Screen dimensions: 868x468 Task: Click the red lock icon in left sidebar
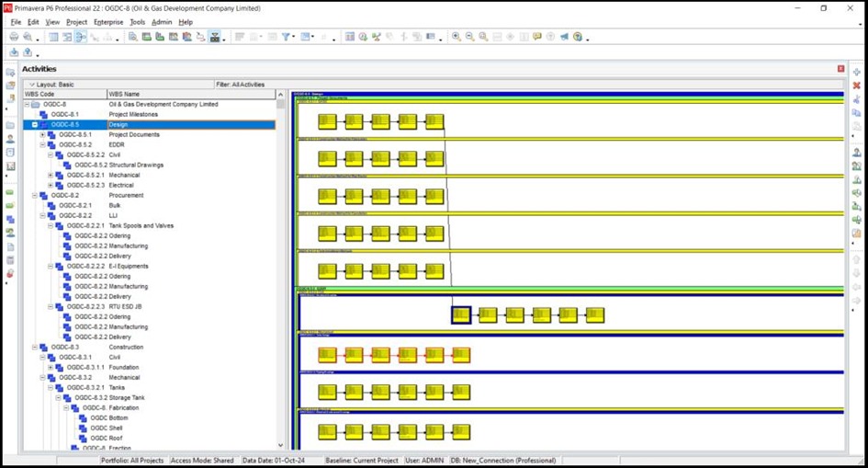10,274
